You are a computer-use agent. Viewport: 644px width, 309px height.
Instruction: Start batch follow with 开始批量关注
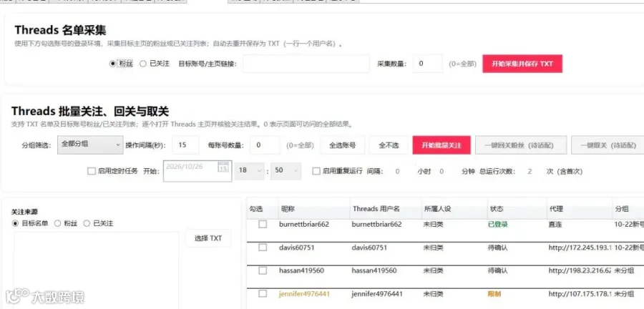tap(441, 145)
